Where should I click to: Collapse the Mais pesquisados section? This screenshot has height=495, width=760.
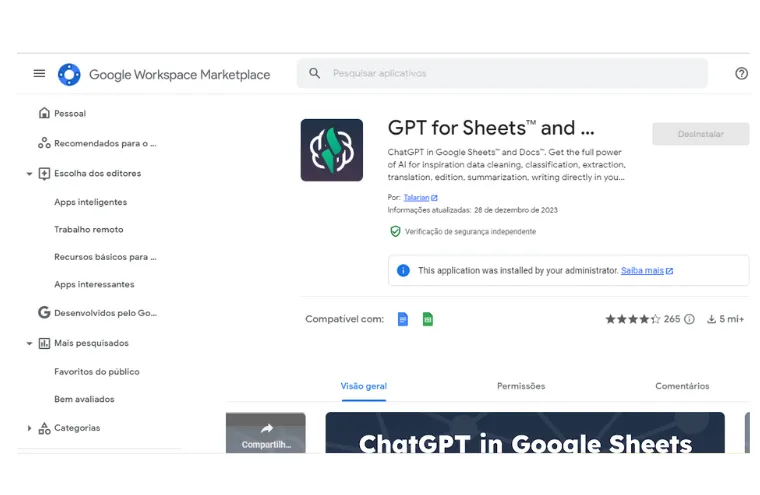click(x=29, y=343)
